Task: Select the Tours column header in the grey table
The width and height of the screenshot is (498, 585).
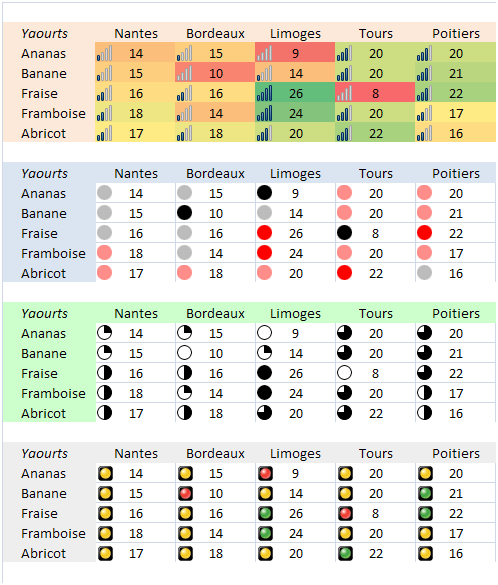Action: (x=376, y=453)
